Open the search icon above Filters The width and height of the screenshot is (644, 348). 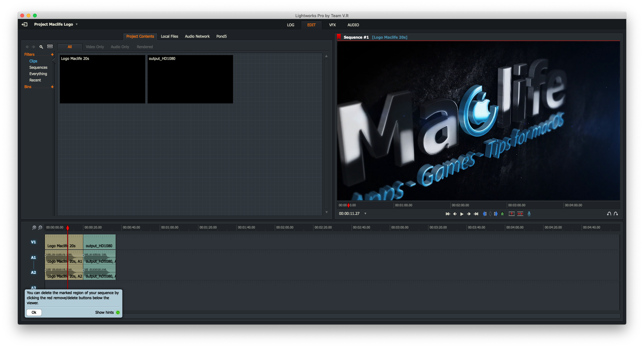point(41,47)
